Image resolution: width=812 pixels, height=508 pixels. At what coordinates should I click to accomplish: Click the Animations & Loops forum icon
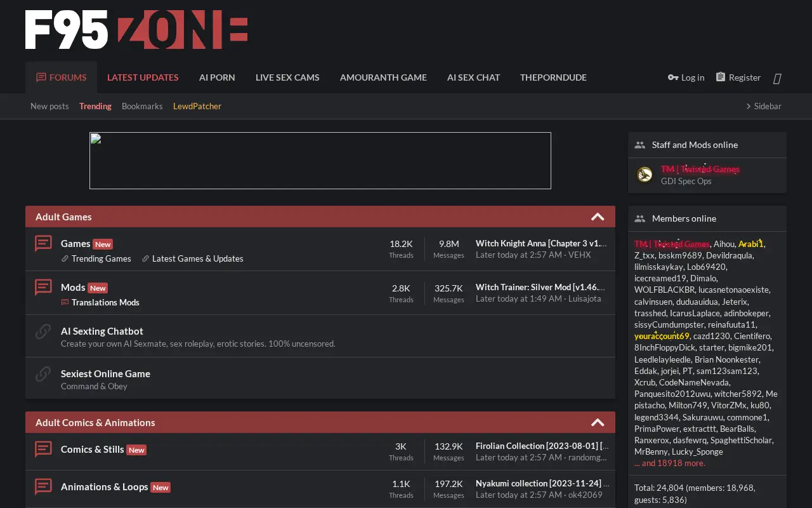point(43,486)
